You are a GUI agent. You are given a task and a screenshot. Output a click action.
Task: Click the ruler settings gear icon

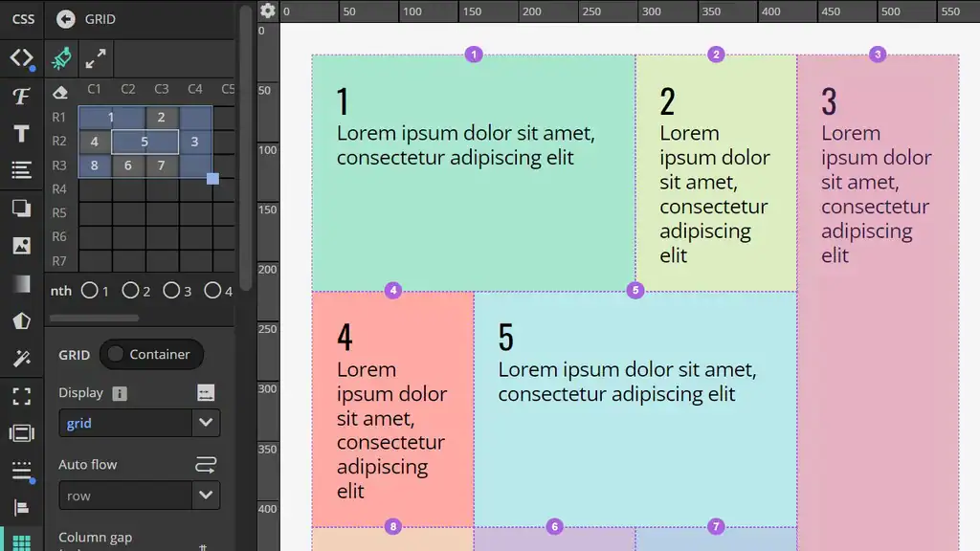click(x=268, y=11)
